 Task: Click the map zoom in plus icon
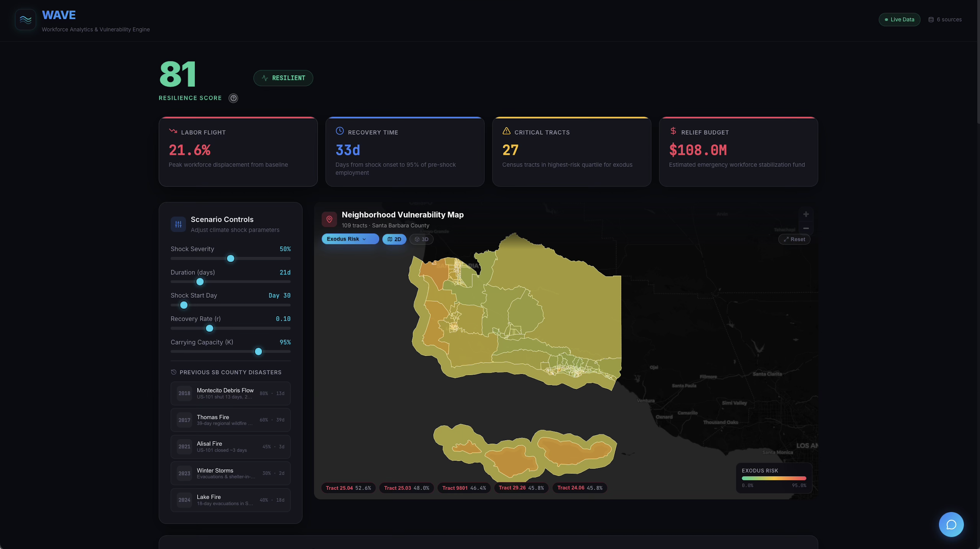tap(806, 214)
